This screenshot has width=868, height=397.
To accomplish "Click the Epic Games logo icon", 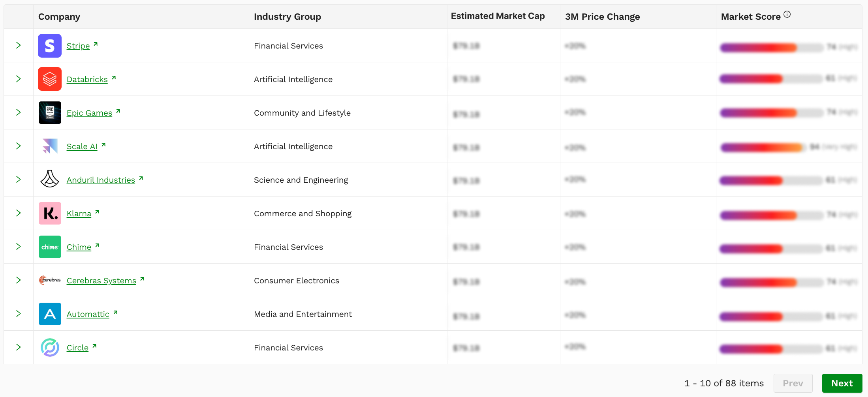I will [50, 112].
